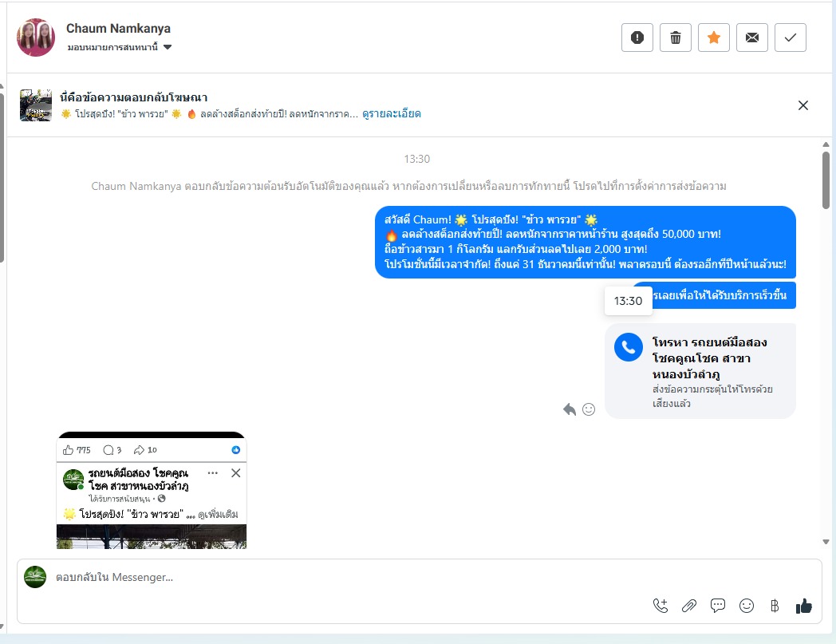React to message with smiley icon
The image size is (836, 644).
[x=589, y=409]
